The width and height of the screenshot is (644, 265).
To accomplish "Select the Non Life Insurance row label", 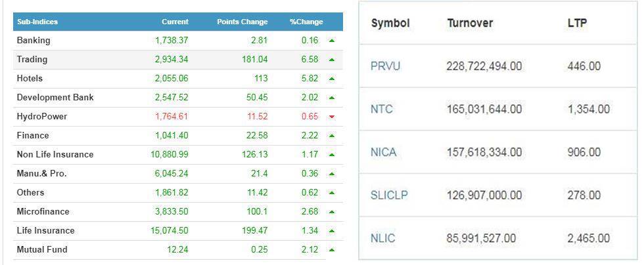I will (55, 155).
